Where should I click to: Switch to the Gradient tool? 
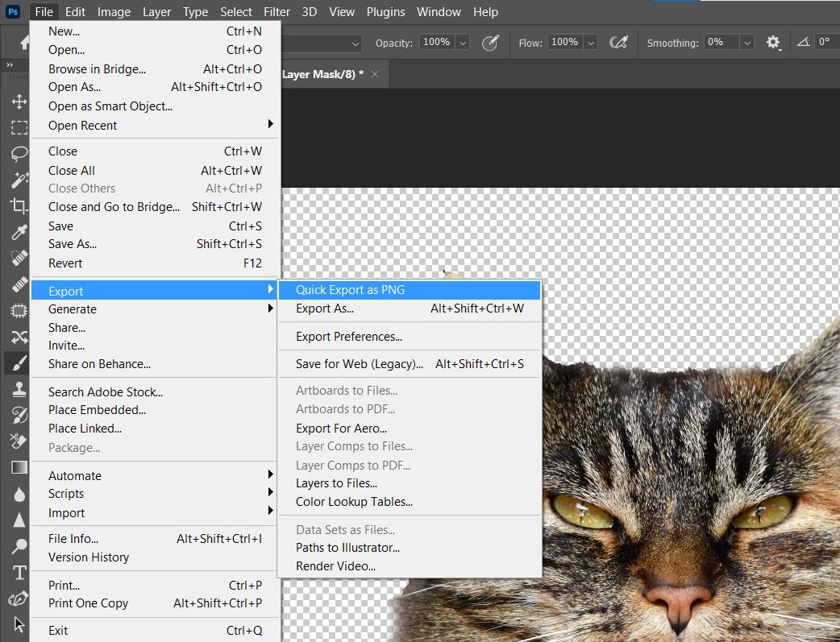(x=19, y=467)
